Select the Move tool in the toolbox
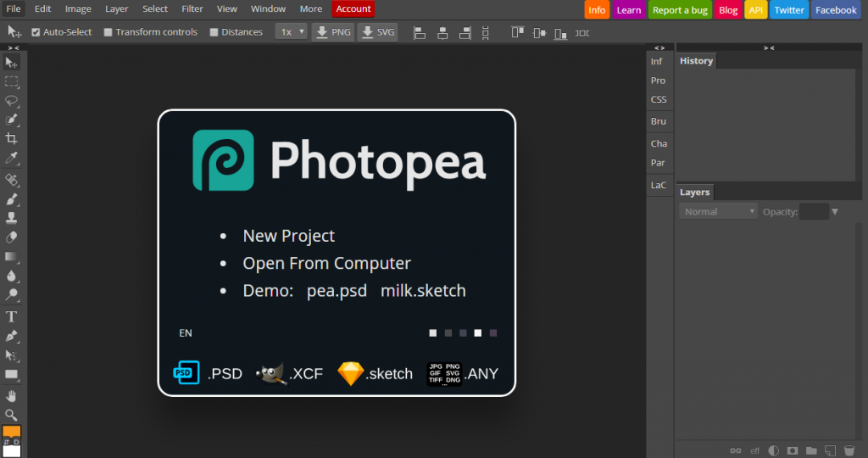868x458 pixels. [x=11, y=63]
